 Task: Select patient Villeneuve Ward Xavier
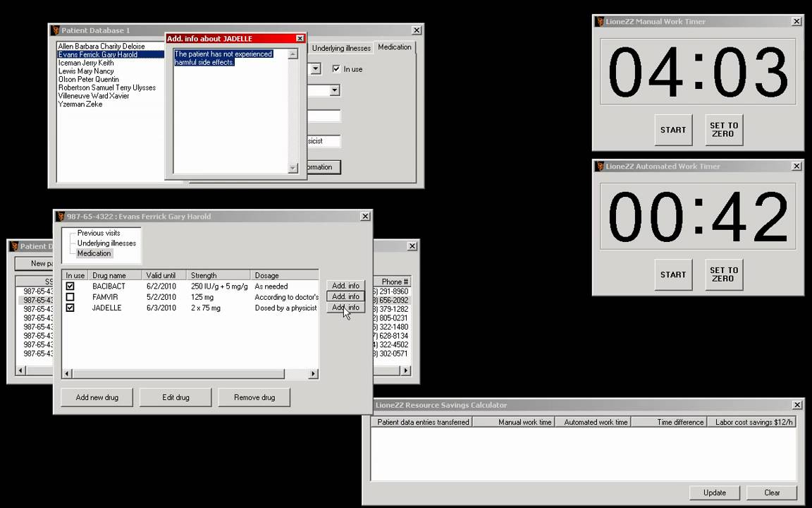pos(94,96)
